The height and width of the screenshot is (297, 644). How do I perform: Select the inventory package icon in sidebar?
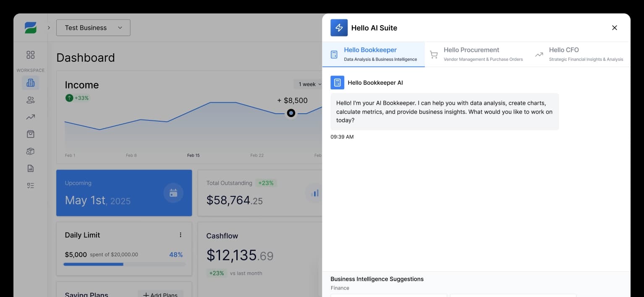[x=30, y=151]
